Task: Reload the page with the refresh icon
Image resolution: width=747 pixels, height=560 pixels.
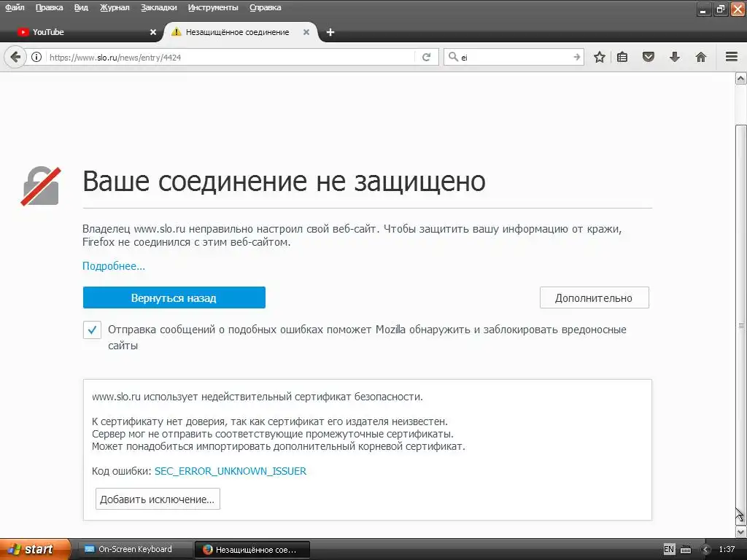Action: tap(426, 57)
